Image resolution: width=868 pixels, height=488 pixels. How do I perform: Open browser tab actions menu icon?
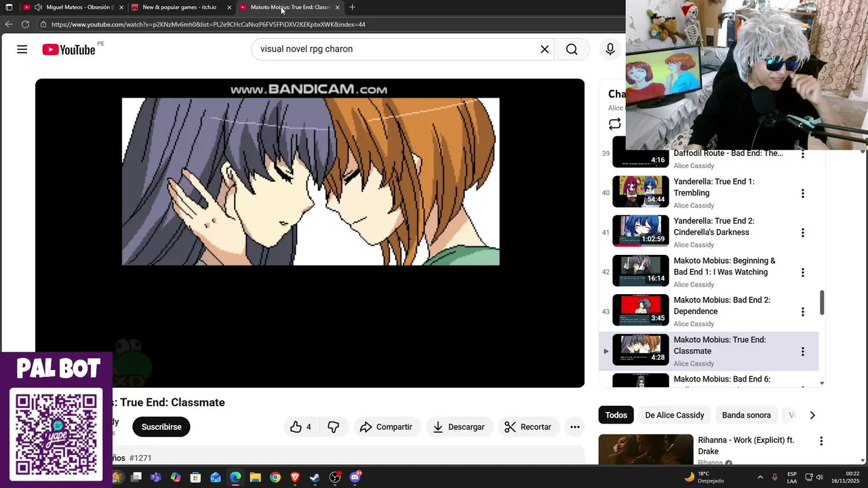[9, 7]
